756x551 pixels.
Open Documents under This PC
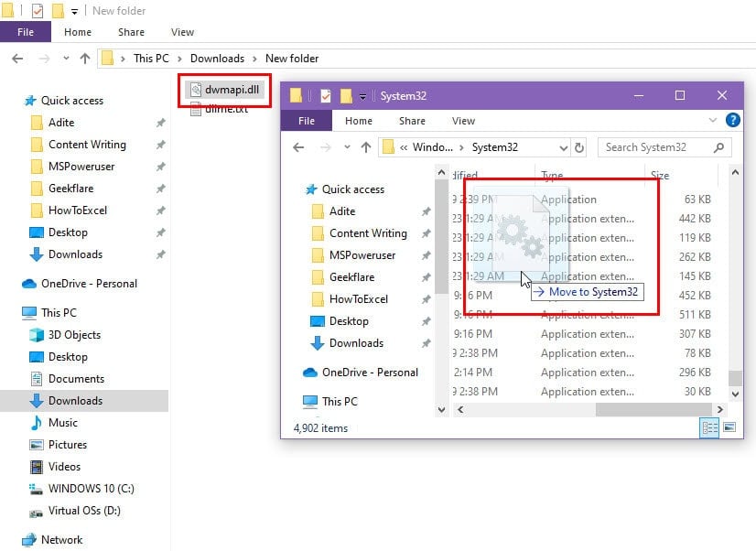pyautogui.click(x=76, y=379)
